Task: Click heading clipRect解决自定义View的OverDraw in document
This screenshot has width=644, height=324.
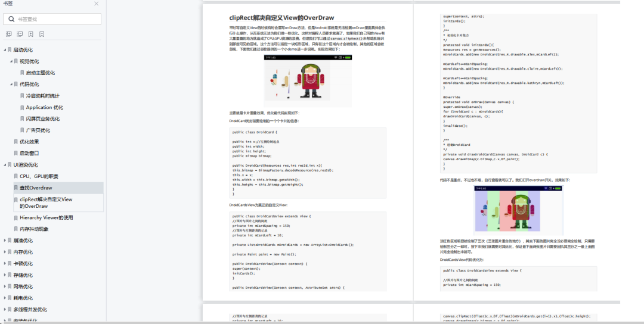Action: pyautogui.click(x=281, y=18)
